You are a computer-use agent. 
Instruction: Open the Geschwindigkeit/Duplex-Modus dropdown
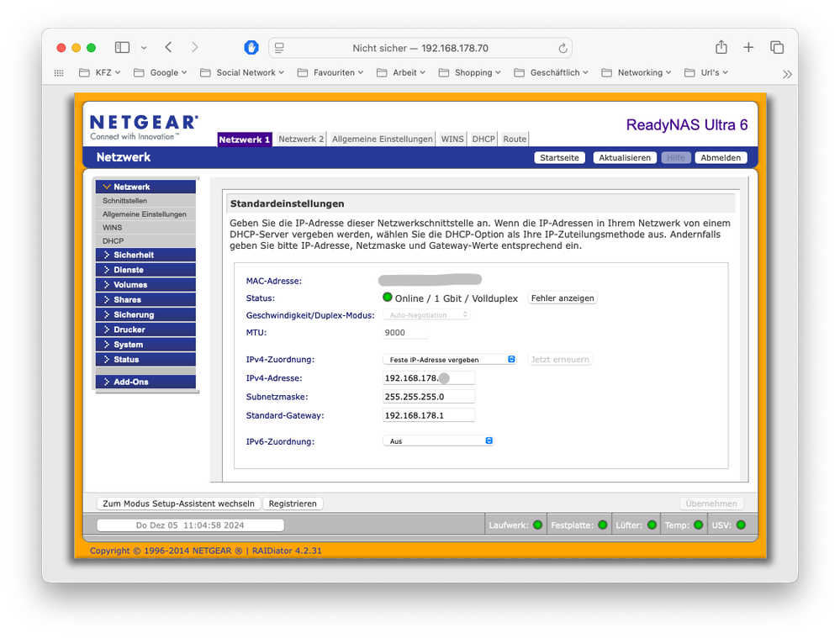(426, 315)
